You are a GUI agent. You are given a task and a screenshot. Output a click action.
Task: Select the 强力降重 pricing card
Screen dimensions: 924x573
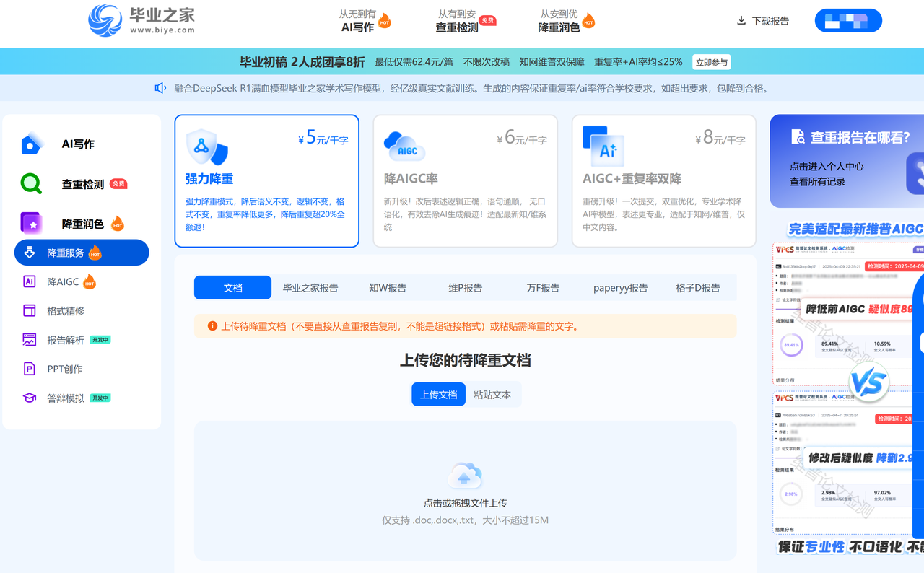pyautogui.click(x=266, y=181)
